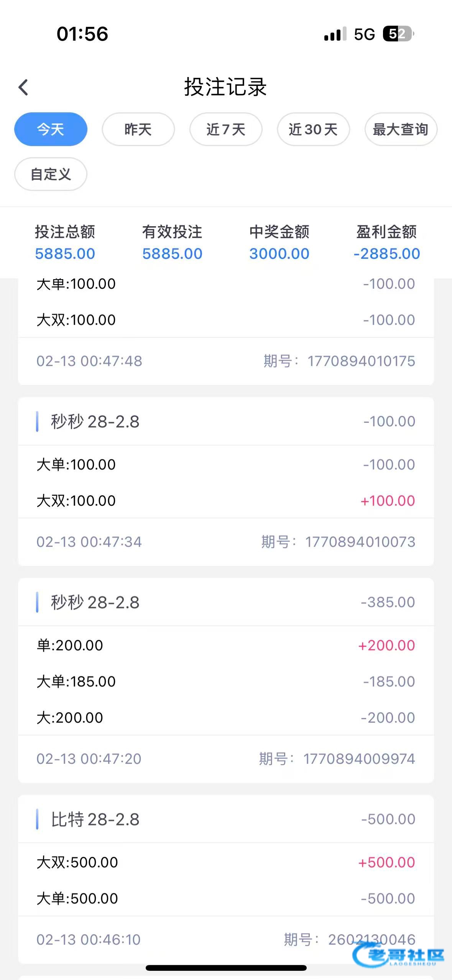
Task: Switch to the 昨天 filter tab
Action: point(138,129)
